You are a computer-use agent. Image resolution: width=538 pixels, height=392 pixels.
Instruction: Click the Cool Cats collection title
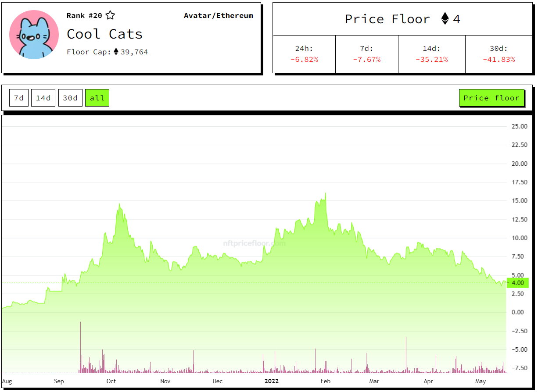click(104, 34)
